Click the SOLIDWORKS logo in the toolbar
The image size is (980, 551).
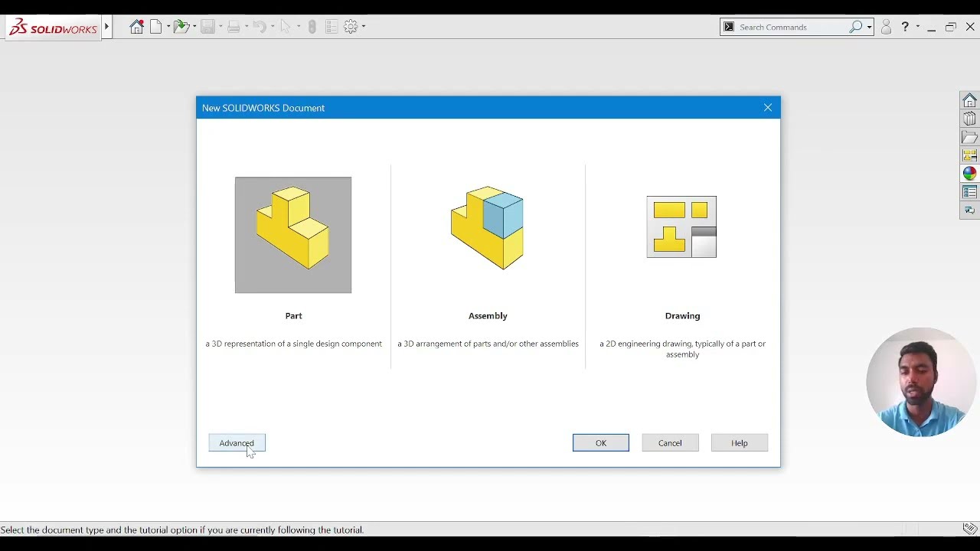pos(53,28)
